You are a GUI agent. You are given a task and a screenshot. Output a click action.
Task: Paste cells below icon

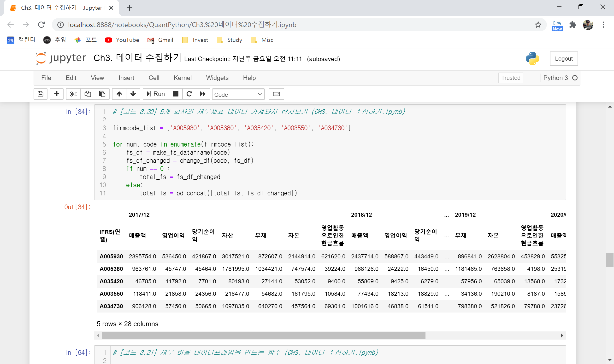(102, 94)
